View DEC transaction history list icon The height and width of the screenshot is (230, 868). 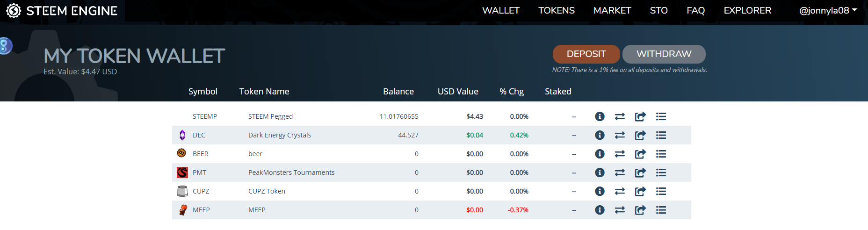coord(661,135)
